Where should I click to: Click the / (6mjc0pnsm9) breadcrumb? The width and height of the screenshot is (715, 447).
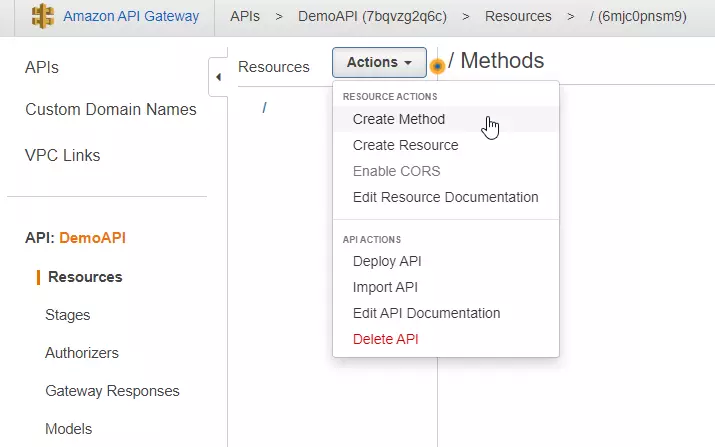(x=638, y=16)
